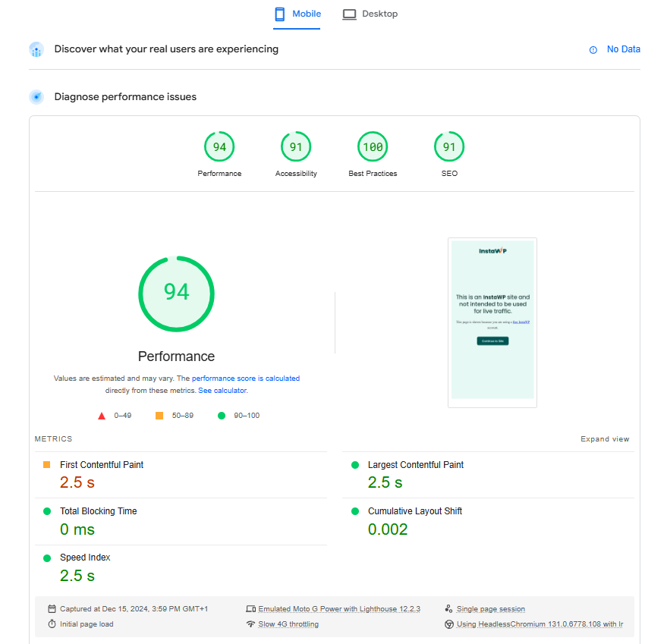Click the green circle 90–100 legend icon

coord(222,416)
